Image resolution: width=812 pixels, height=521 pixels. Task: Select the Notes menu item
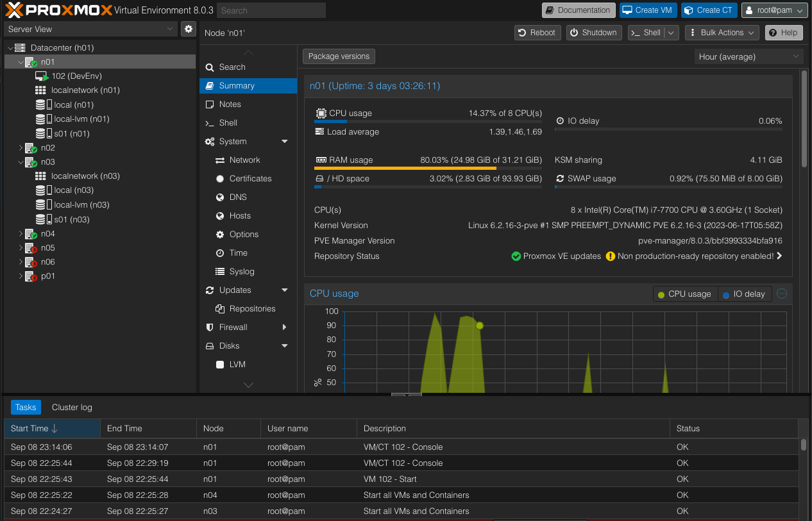pyautogui.click(x=230, y=104)
